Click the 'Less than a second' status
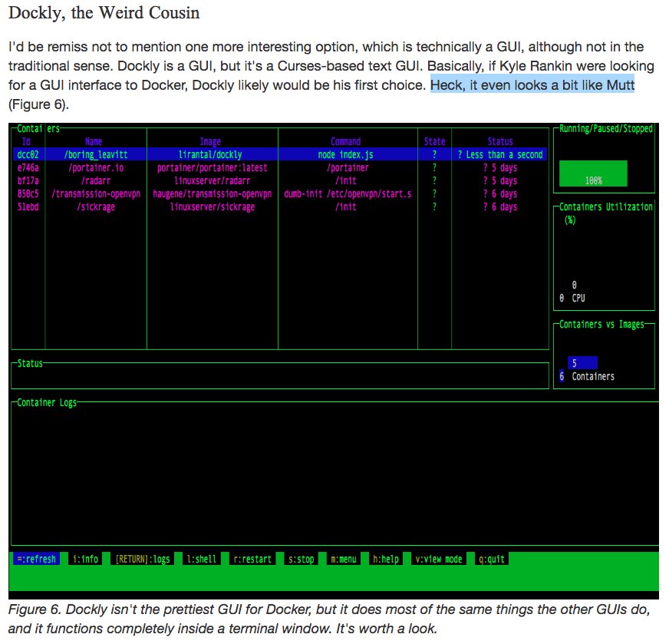Viewport: 669px width, 644px height. [x=500, y=154]
